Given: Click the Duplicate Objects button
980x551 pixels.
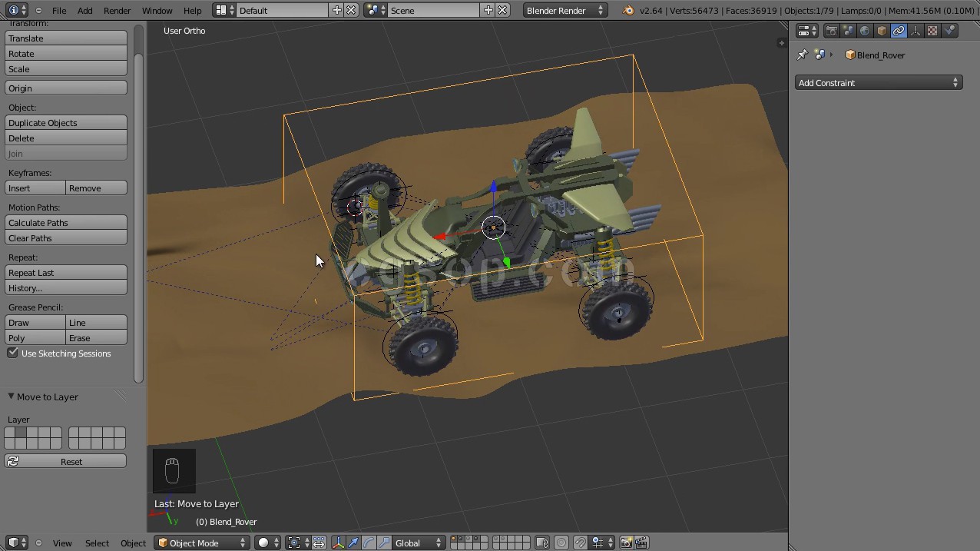Looking at the screenshot, I should click(66, 123).
